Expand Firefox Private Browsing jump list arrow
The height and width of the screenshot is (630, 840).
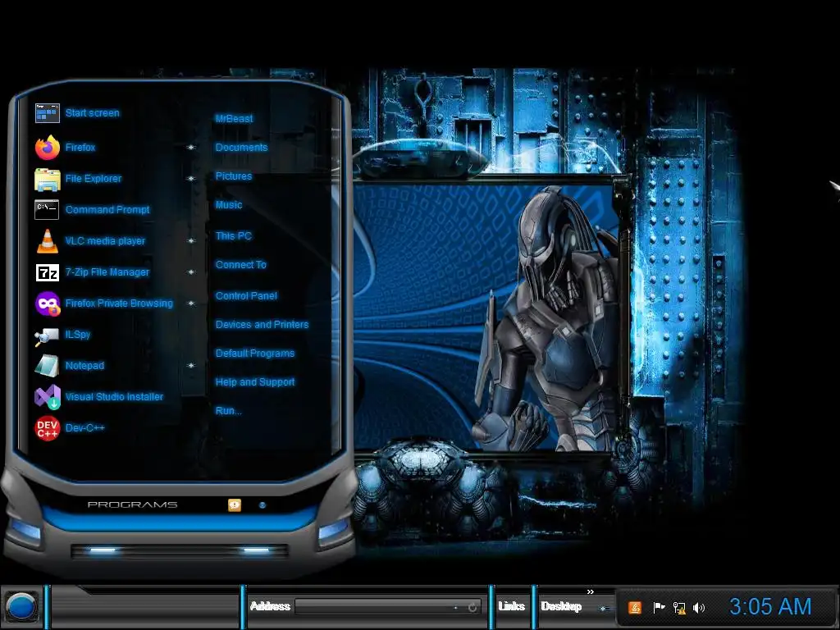(190, 304)
